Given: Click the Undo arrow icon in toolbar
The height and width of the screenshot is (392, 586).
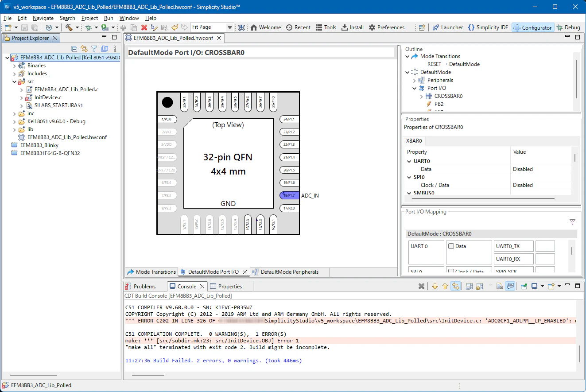Looking at the screenshot, I should click(x=175, y=27).
